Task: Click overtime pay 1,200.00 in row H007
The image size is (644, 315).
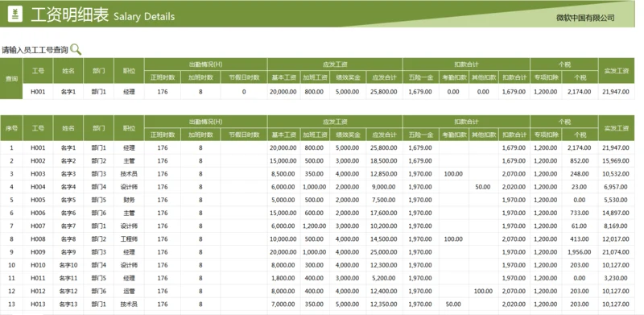Action: (x=315, y=226)
